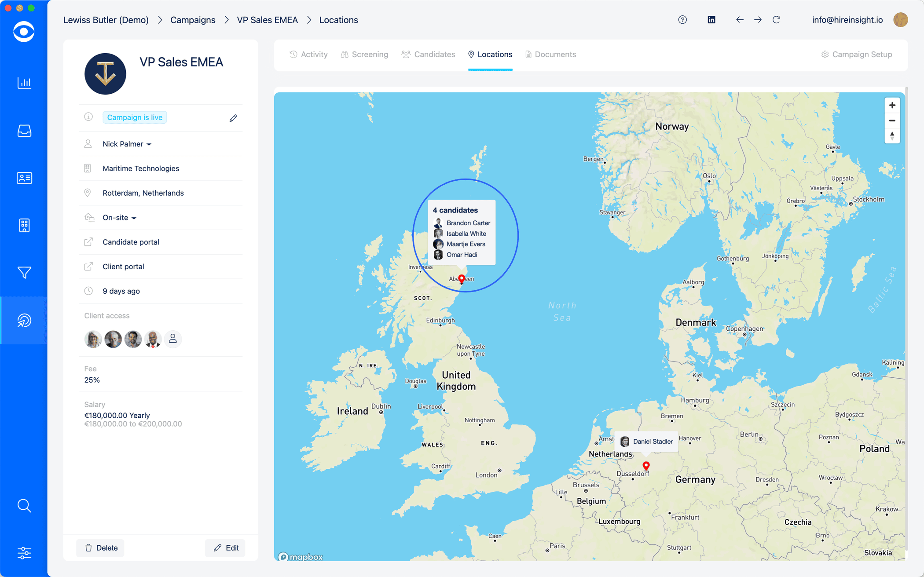
Task: Open the funnel filter sidebar icon
Action: (24, 273)
